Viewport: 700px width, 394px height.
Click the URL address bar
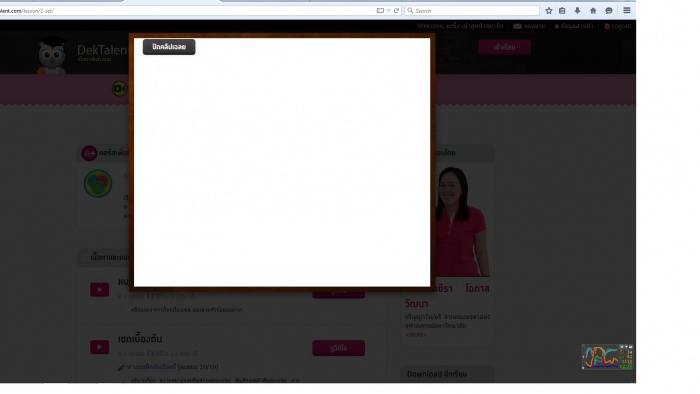point(188,11)
